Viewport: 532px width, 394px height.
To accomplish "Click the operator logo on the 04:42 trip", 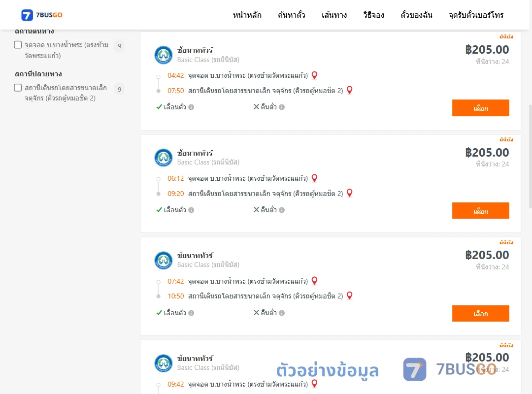I will [x=164, y=55].
